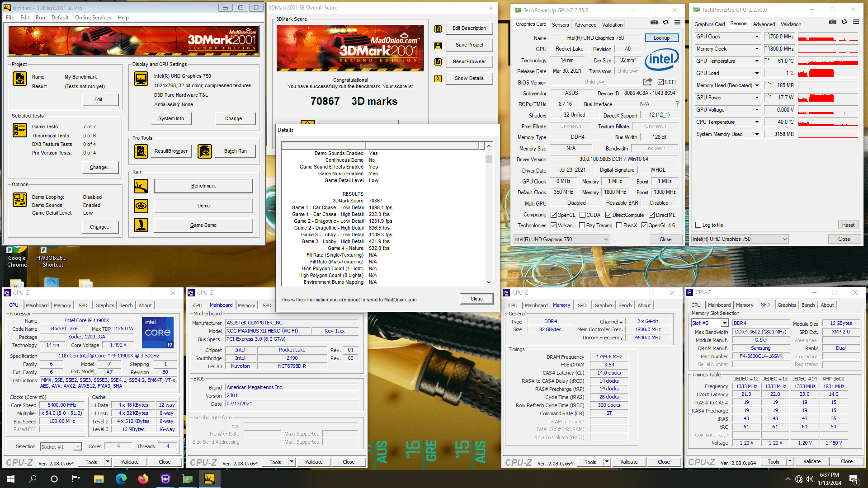The height and width of the screenshot is (488, 868).
Task: Click the GPU Load sensor graph
Action: click(828, 73)
